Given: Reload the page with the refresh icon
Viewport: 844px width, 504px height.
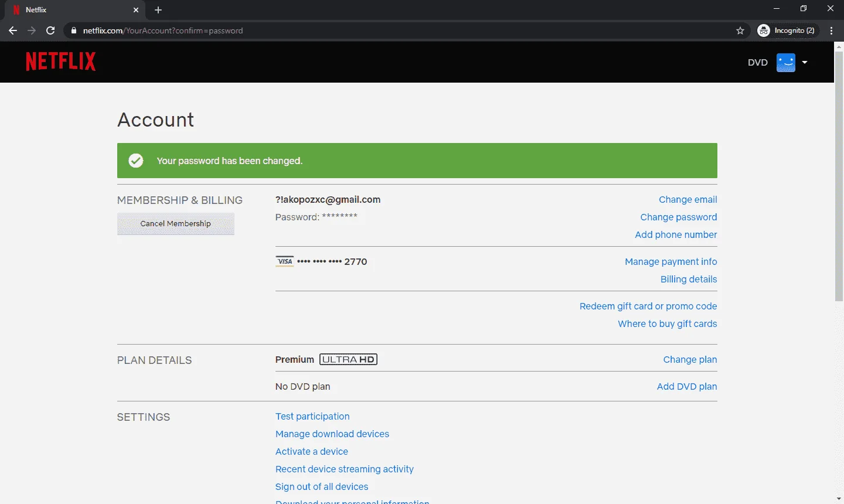Looking at the screenshot, I should [50, 30].
